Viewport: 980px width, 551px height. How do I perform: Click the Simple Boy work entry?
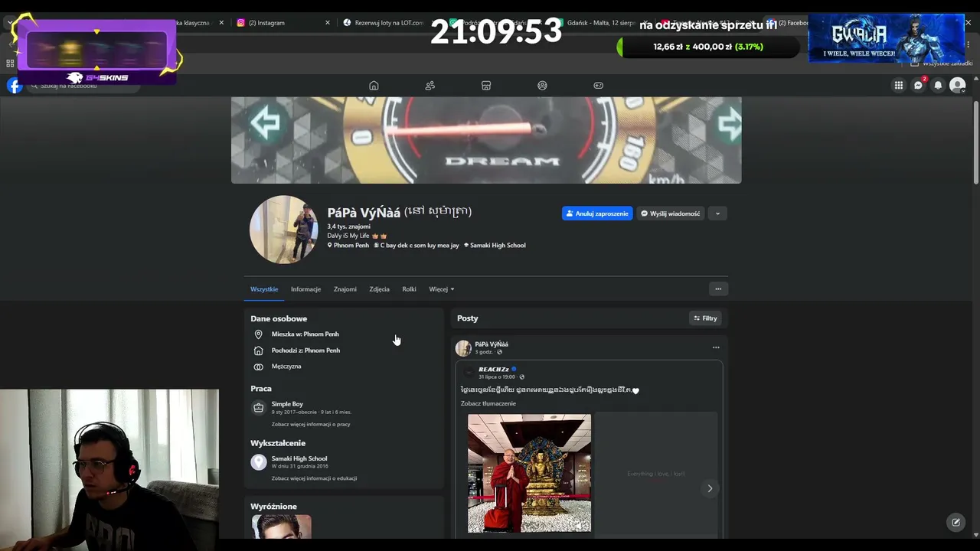pyautogui.click(x=287, y=404)
